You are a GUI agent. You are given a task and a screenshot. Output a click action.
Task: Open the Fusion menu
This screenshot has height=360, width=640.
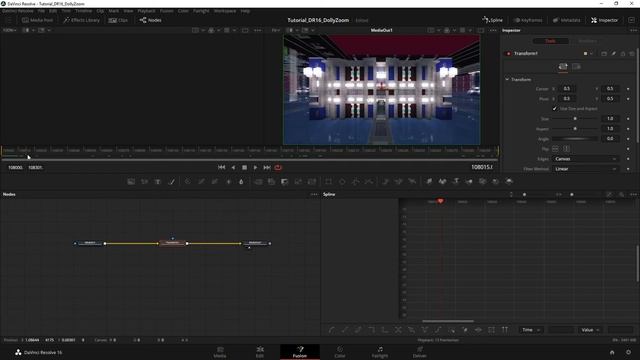[167, 11]
